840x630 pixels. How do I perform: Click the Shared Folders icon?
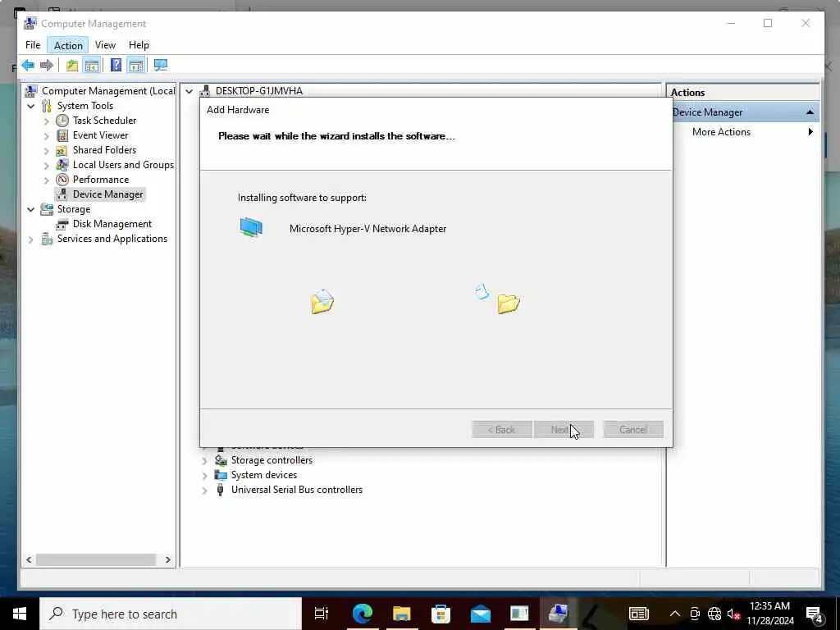tap(62, 150)
